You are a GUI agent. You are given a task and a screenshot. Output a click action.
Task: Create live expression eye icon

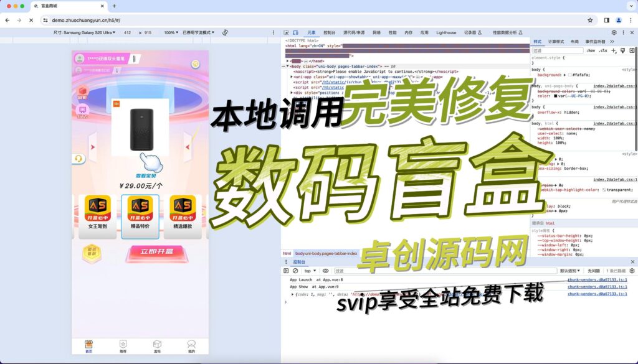coord(325,271)
